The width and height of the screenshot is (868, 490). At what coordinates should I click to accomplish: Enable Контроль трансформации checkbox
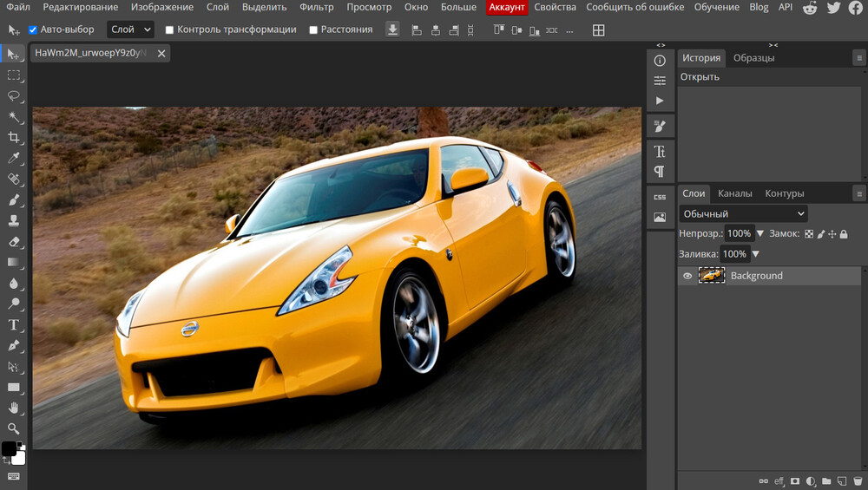click(169, 29)
